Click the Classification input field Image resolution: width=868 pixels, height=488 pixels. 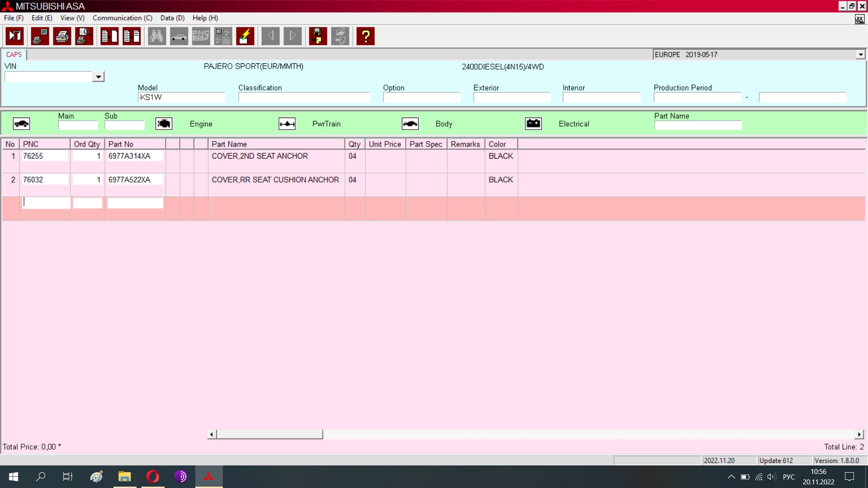coord(304,98)
